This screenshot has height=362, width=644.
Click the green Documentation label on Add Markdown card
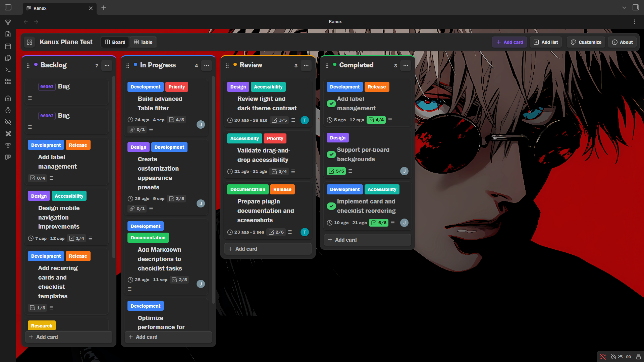tap(148, 238)
